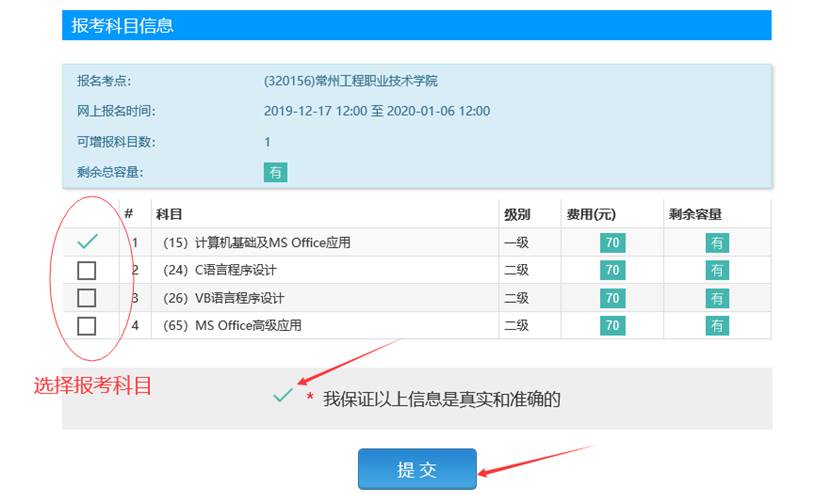This screenshot has height=494, width=831.
Task: Click the 有 capacity badge in C语言程序设计 row
Action: [x=717, y=270]
